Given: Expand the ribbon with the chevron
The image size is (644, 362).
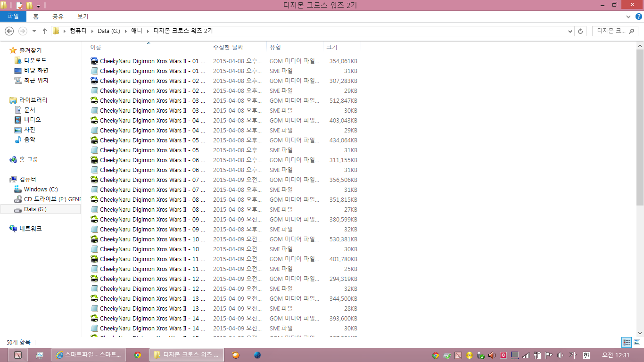Looking at the screenshot, I should pyautogui.click(x=628, y=16).
